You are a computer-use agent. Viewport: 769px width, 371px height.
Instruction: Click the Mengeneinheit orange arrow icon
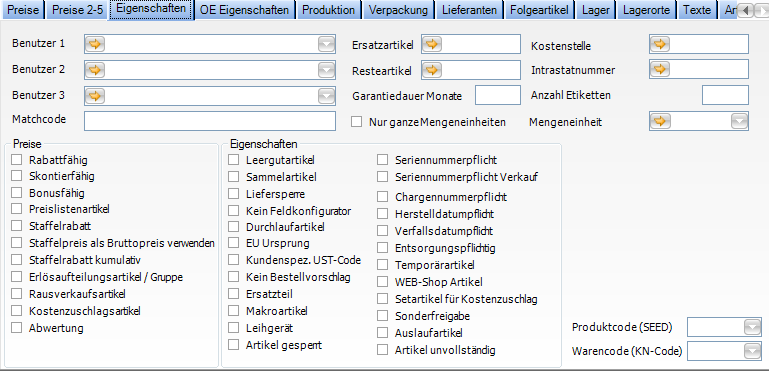click(660, 121)
